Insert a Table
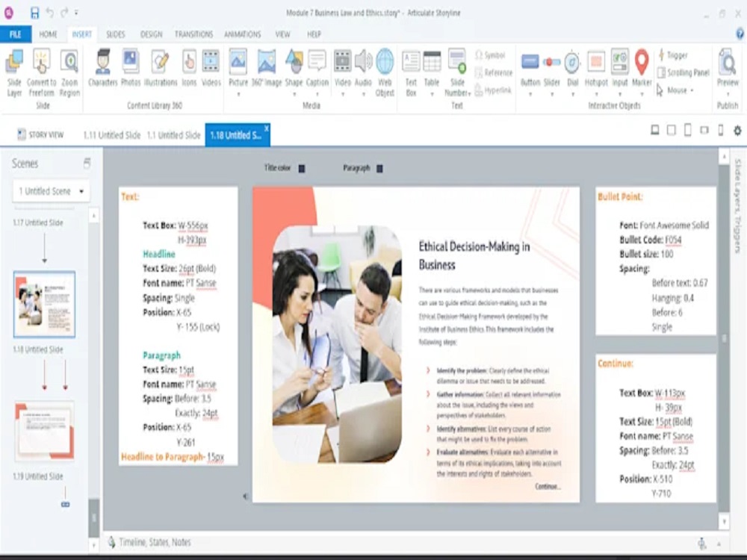Screen dimensions: 747x560 pos(432,68)
